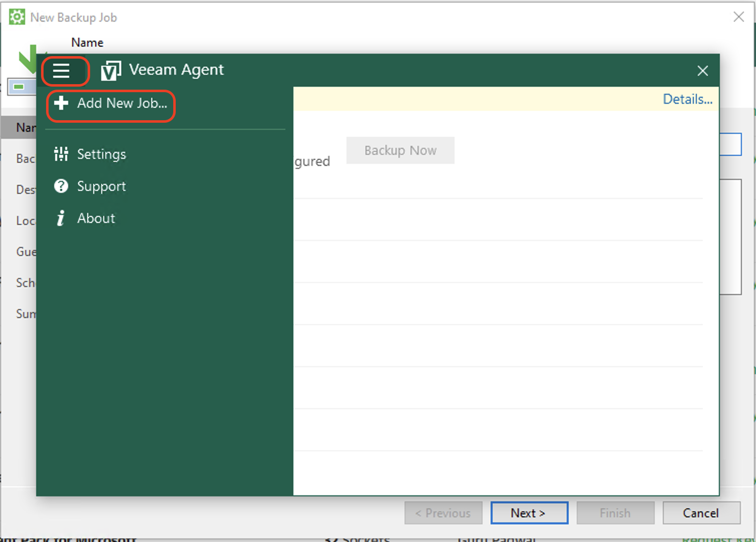Viewport: 756px width, 542px height.
Task: Click Next in New Backup Job wizard
Action: click(529, 513)
